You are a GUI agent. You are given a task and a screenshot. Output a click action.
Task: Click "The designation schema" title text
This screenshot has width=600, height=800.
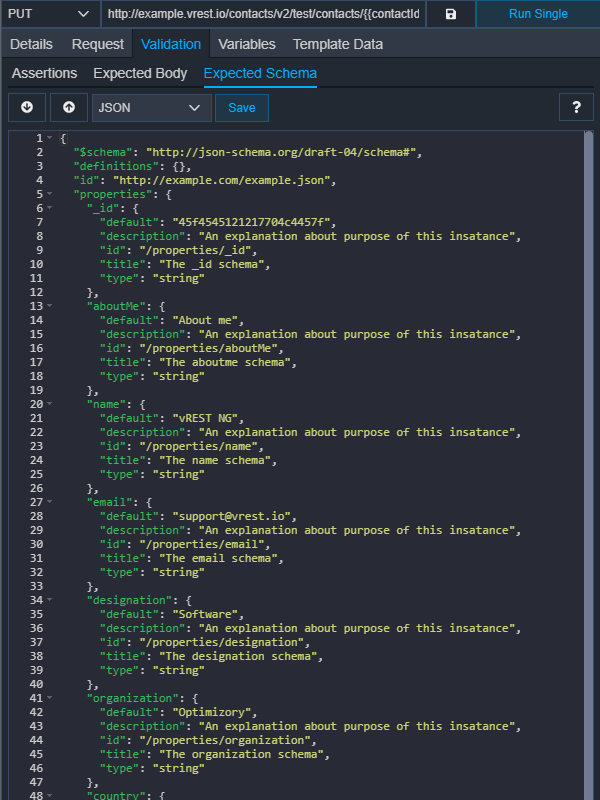click(238, 656)
